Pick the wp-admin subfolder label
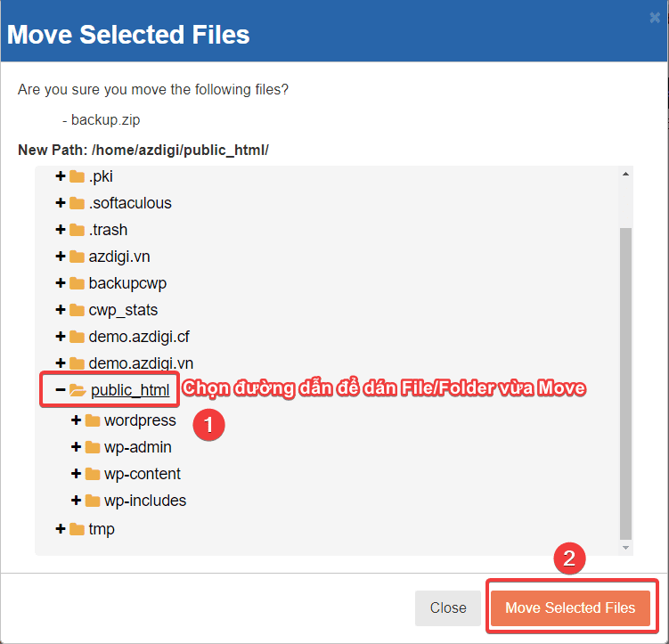Screen dimensions: 669x644 (x=138, y=447)
